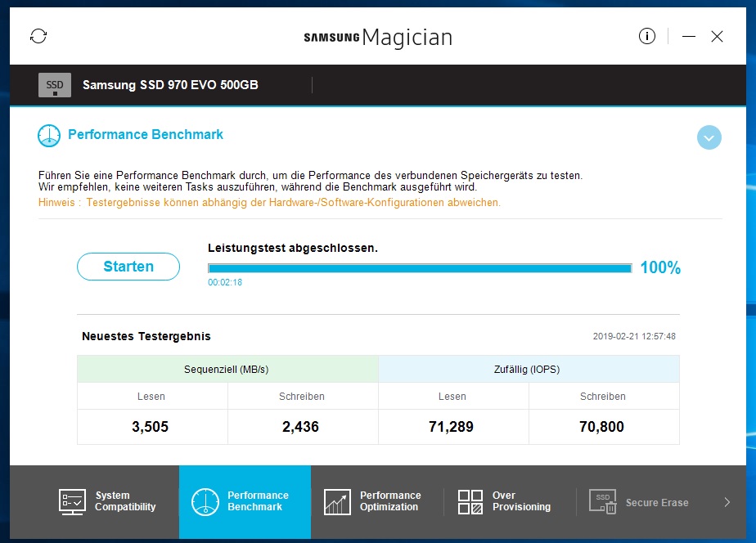Click random write value 70,800
Screen dimensions: 756x543
pos(601,426)
